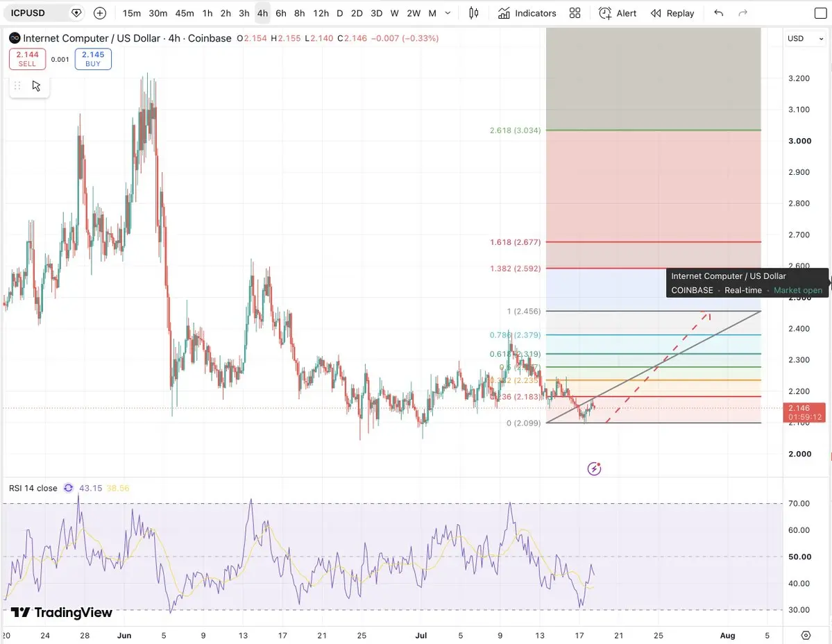Click the 2.144 SELL button

pos(27,59)
